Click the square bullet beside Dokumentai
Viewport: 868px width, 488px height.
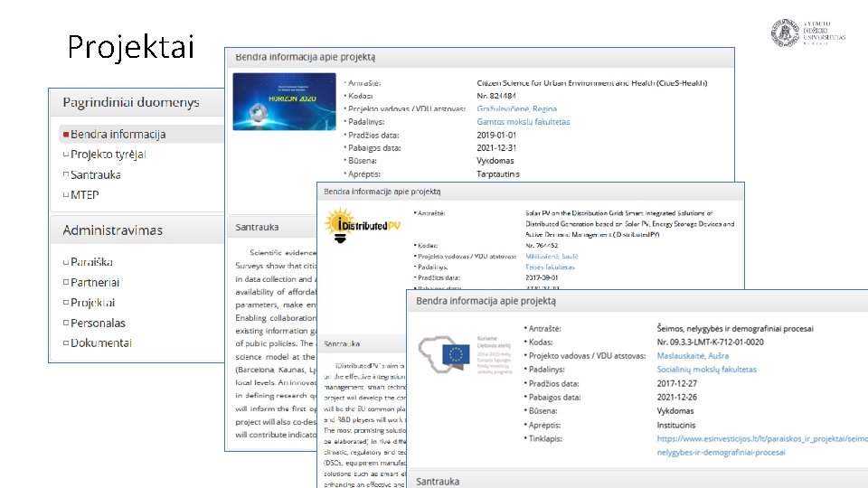66,343
